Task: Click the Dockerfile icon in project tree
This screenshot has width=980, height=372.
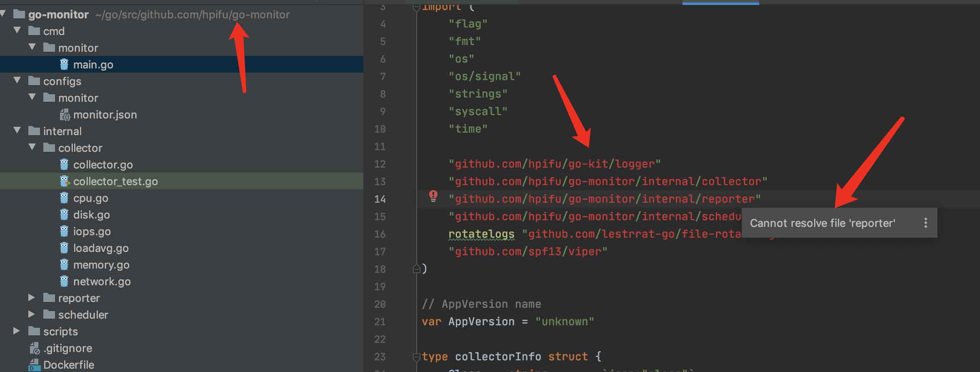Action: [34, 365]
